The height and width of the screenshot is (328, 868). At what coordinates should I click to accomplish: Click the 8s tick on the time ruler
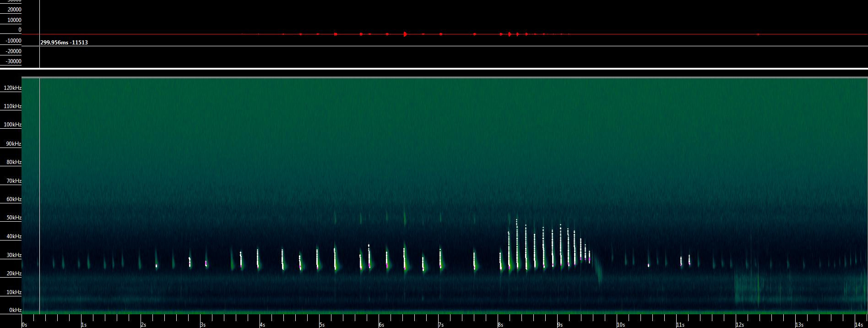point(500,324)
